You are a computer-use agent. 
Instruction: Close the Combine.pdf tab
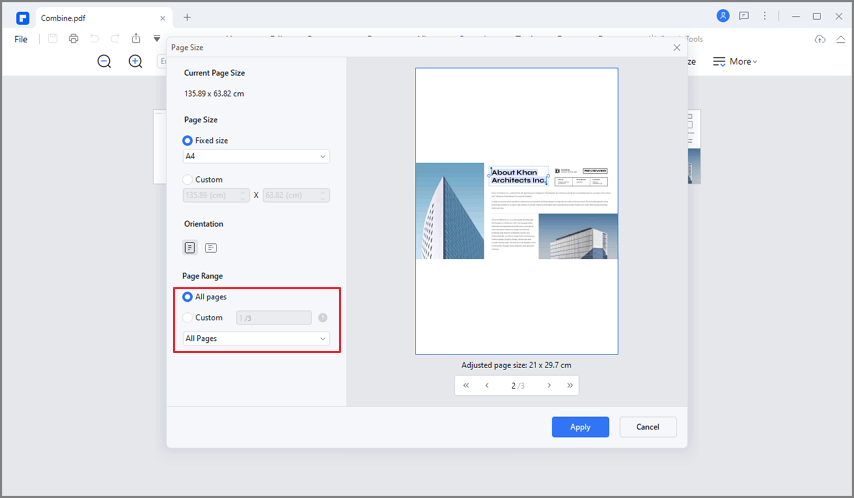click(162, 18)
